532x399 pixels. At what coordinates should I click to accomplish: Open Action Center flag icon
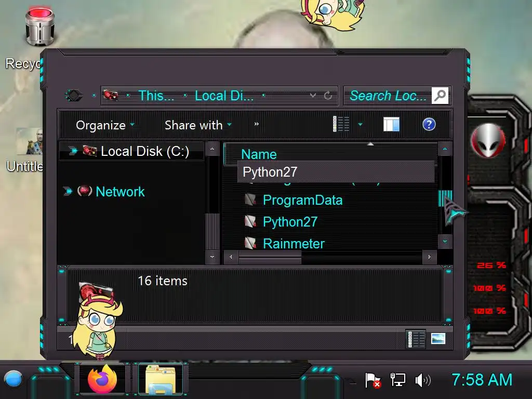tap(373, 380)
